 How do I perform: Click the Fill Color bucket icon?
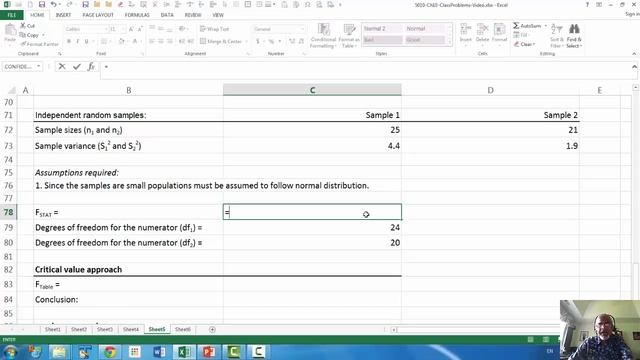(121, 41)
